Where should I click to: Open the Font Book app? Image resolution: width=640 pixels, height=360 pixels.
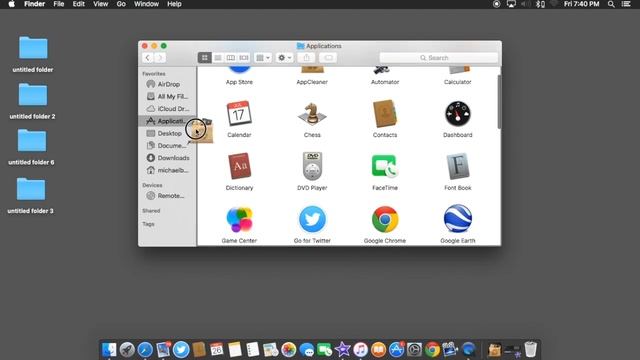click(458, 166)
